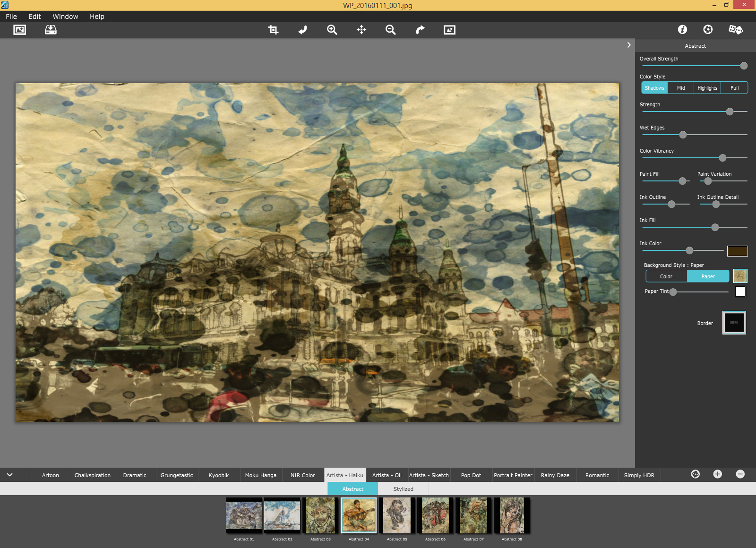Add a new preset with plus icon
The image size is (756, 548).
[x=718, y=474]
